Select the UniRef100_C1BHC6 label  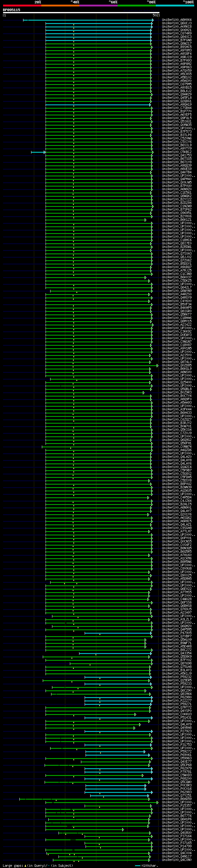pos(176,240)
